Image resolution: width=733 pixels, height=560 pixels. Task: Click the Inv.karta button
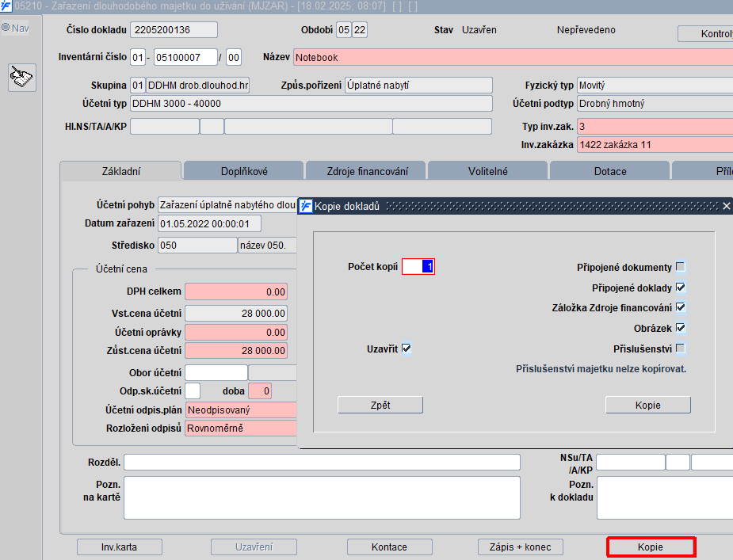pyautogui.click(x=120, y=547)
